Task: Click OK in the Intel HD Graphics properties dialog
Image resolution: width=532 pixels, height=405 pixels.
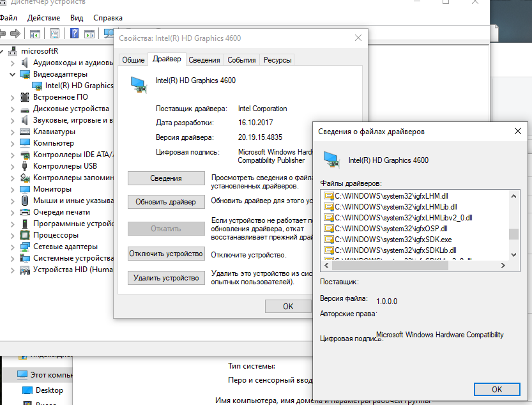Action: [x=288, y=306]
